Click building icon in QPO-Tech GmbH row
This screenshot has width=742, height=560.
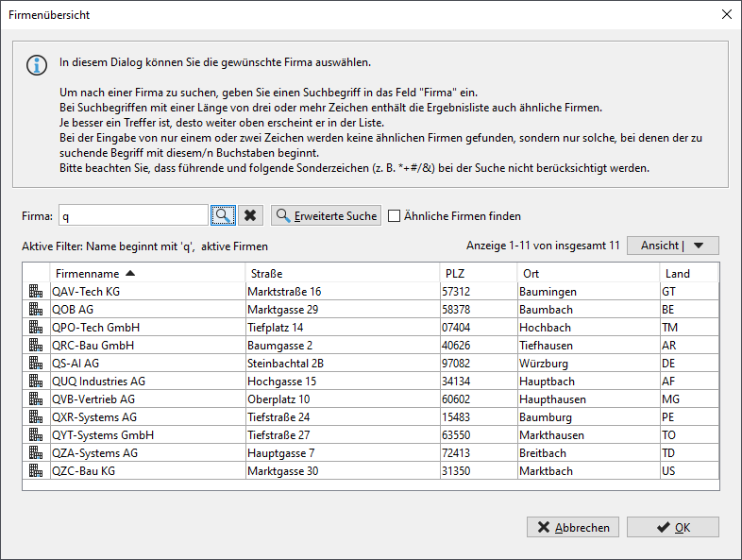(x=36, y=327)
